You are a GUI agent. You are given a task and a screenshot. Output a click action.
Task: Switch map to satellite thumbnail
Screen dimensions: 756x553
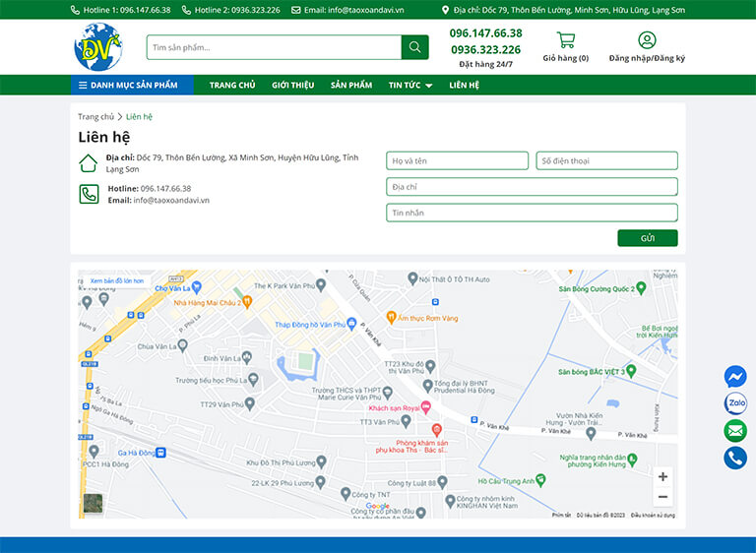[93, 503]
